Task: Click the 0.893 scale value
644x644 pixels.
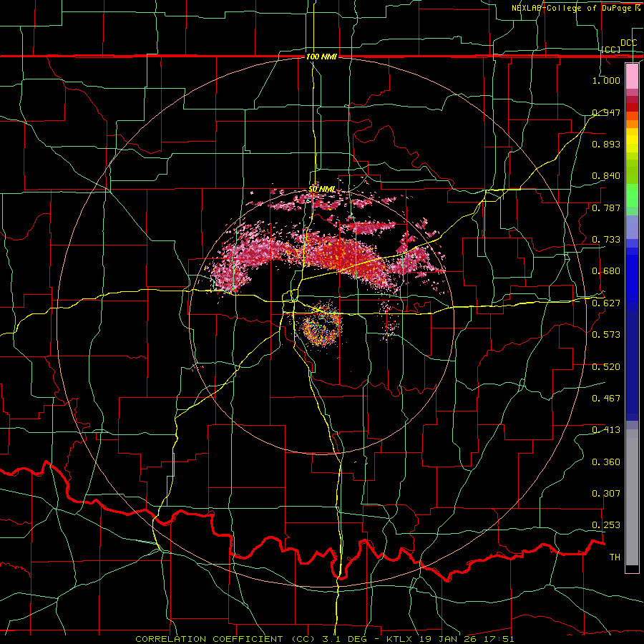Action: pos(606,144)
